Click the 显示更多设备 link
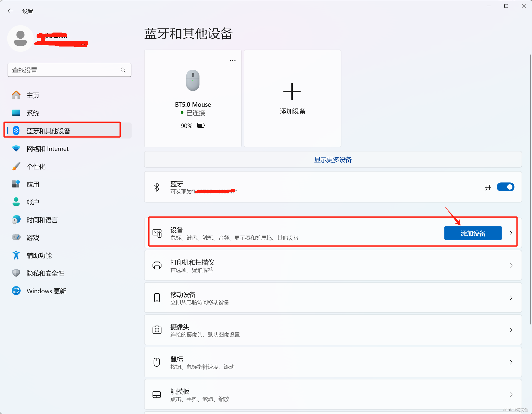532x414 pixels. point(333,160)
